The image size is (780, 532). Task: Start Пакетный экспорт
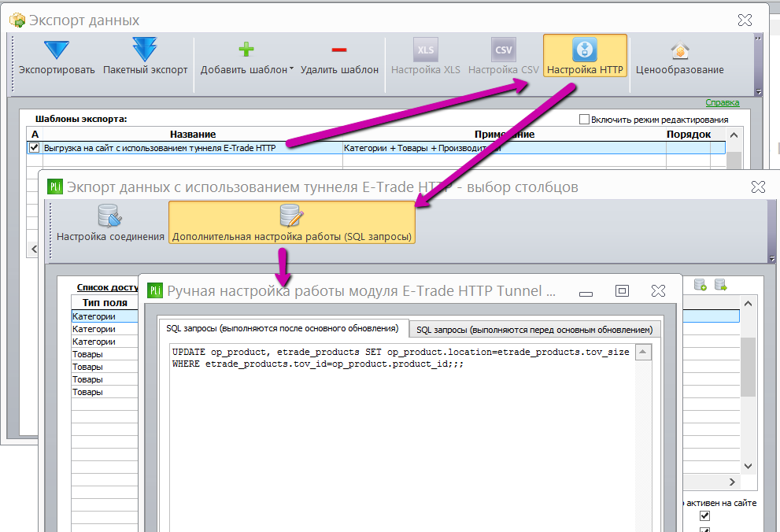pyautogui.click(x=146, y=57)
